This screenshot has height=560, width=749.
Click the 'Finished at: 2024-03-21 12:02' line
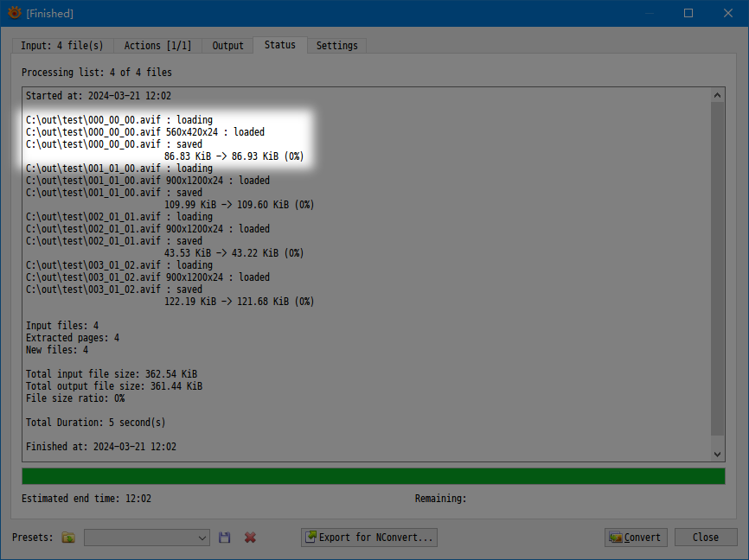click(x=101, y=447)
